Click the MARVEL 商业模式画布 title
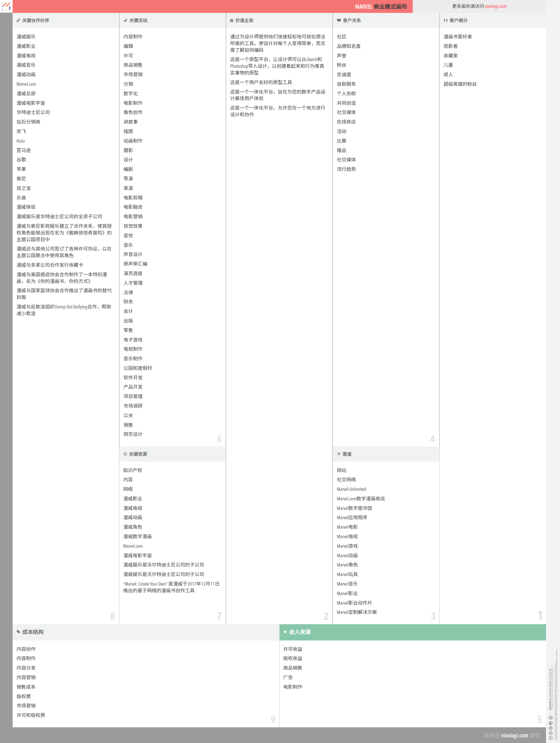Viewport: 560px width, 743px height. 381,7
